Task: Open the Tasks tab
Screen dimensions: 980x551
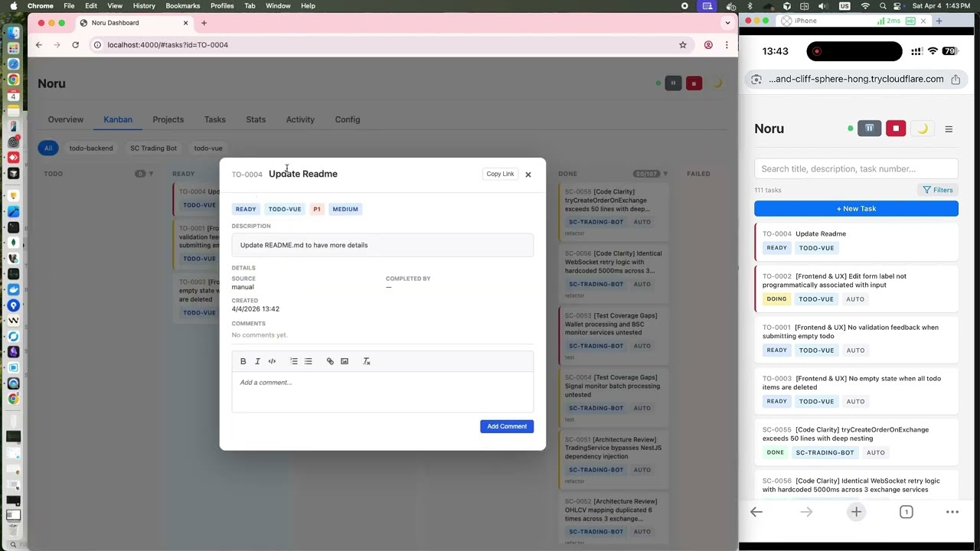Action: [215, 119]
